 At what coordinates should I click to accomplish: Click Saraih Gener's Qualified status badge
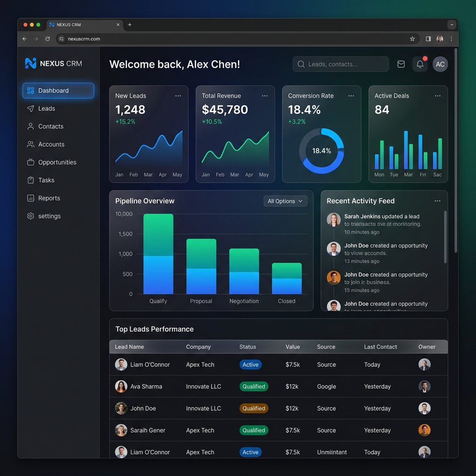click(x=254, y=430)
